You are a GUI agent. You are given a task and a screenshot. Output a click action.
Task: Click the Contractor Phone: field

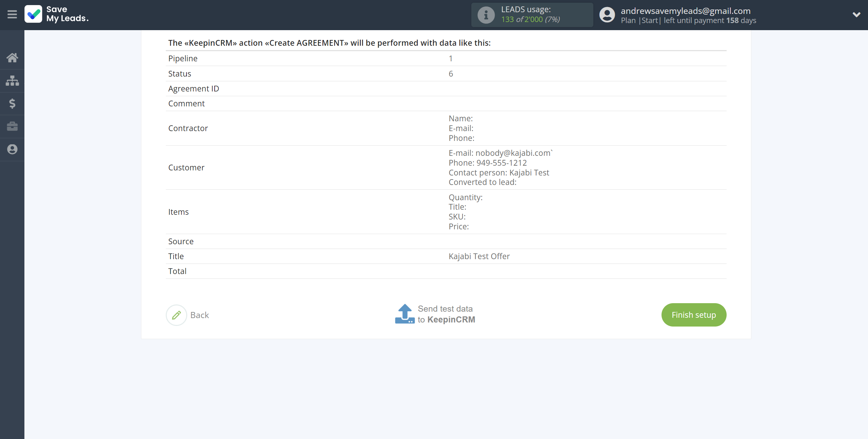coord(461,138)
